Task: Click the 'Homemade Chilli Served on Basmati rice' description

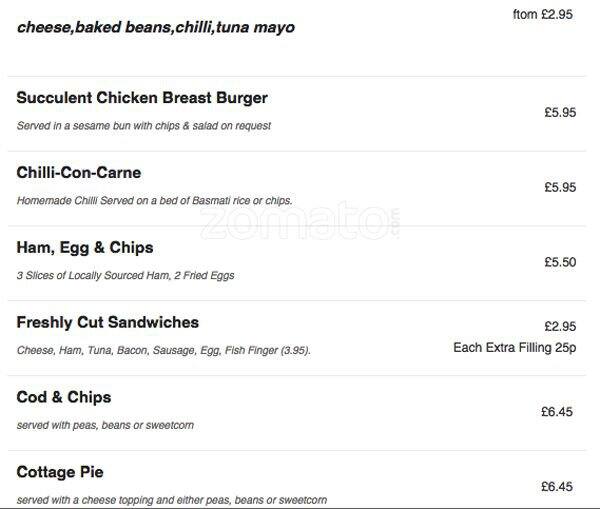Action: [x=154, y=201]
